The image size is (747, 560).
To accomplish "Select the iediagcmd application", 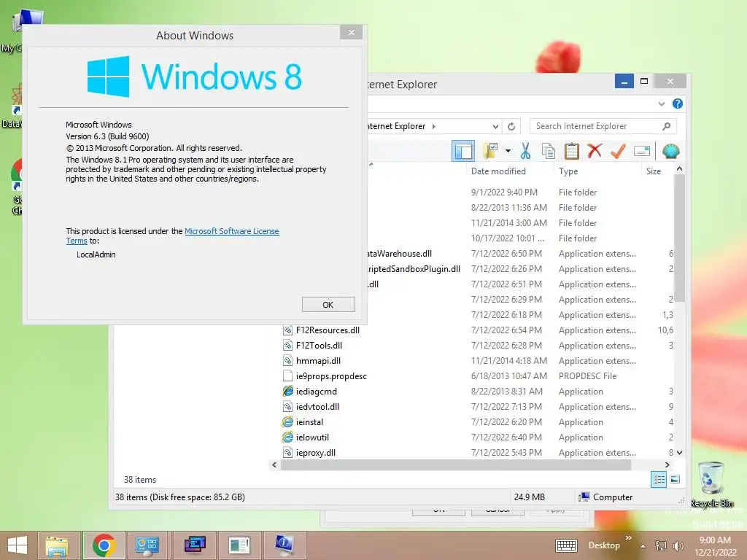I will (x=317, y=392).
